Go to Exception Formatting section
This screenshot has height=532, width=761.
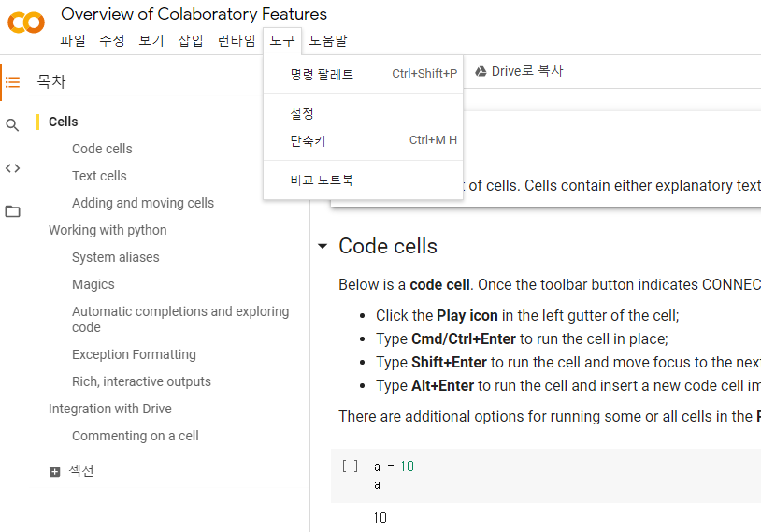click(134, 355)
